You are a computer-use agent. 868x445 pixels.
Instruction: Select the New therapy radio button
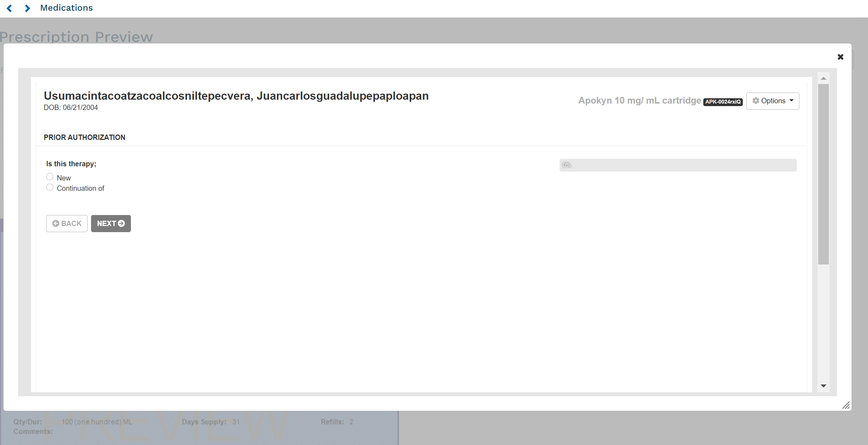tap(50, 177)
